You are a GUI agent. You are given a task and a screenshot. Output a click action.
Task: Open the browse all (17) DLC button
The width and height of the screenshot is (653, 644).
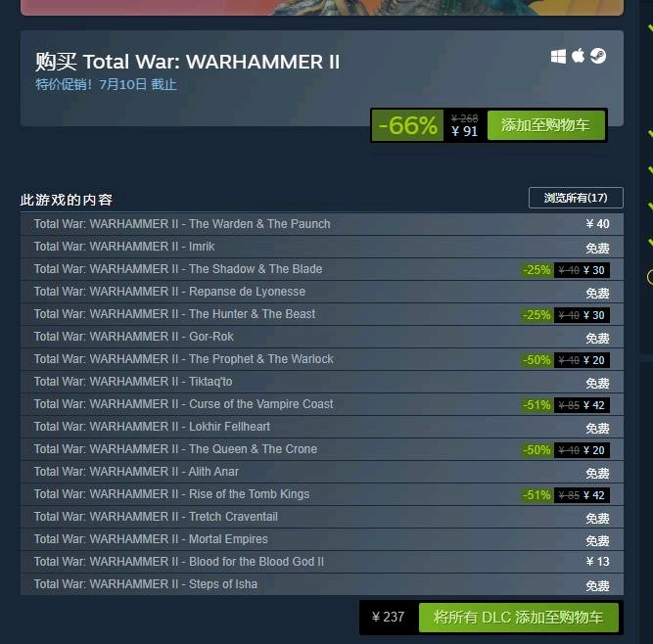576,198
